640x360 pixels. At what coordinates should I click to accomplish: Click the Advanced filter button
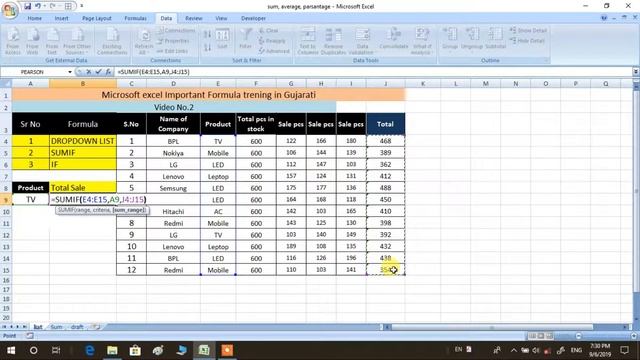pyautogui.click(x=274, y=51)
